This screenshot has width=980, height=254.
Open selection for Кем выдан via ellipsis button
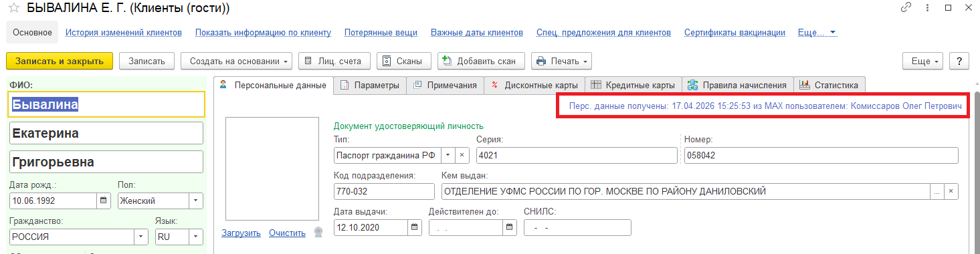coord(937,192)
